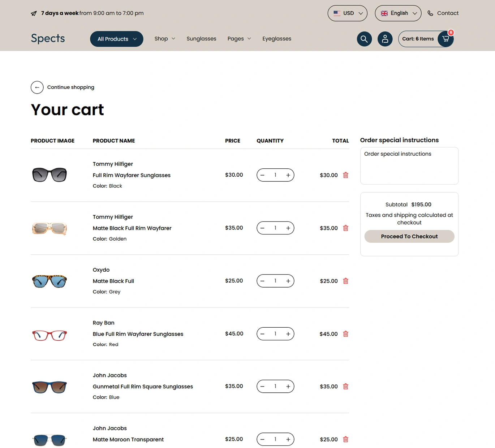Click the PRODUCT NAME column header
495x448 pixels.
(114, 141)
